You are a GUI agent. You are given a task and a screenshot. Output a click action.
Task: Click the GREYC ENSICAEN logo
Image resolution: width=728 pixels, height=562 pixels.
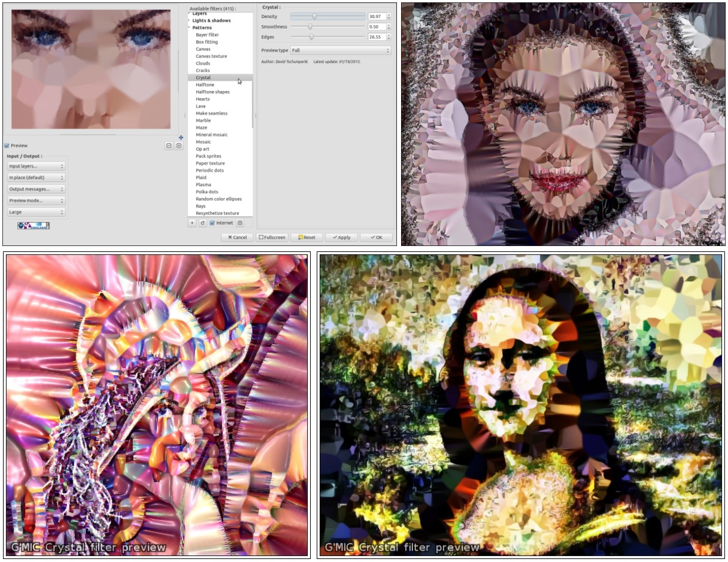coord(34,226)
